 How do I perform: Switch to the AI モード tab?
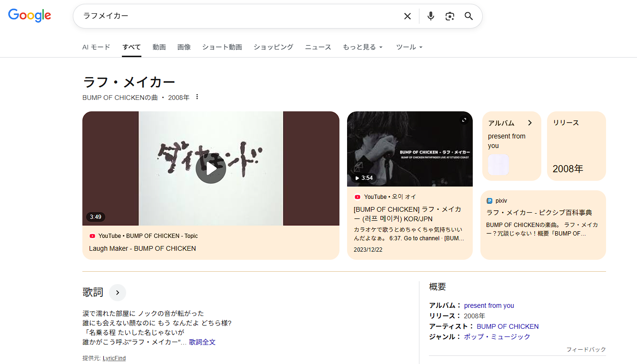(x=96, y=47)
